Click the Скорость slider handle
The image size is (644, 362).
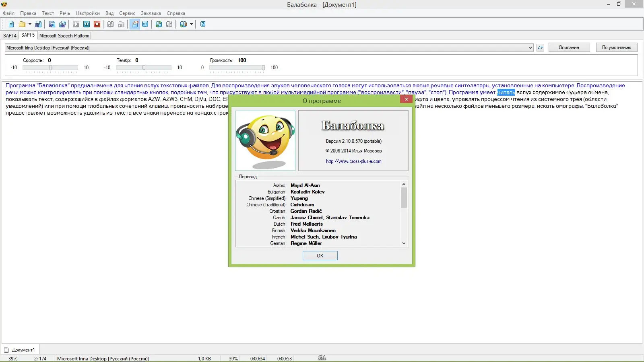coord(50,68)
